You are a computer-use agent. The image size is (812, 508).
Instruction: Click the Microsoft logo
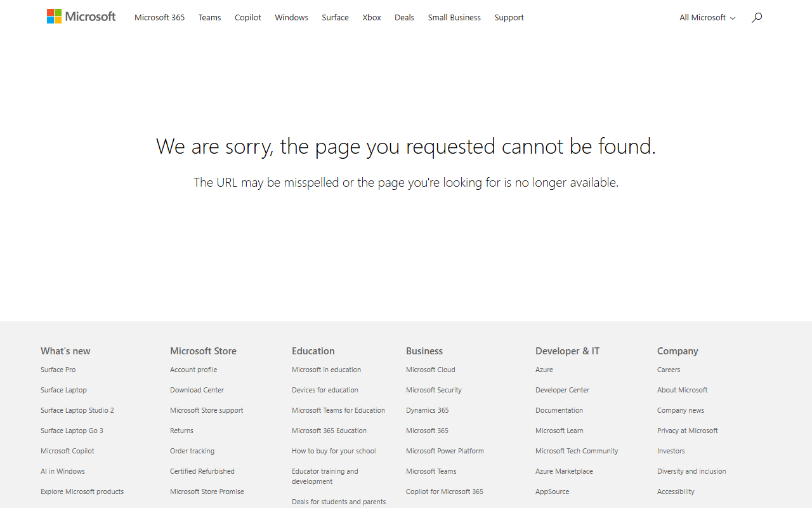(x=81, y=17)
